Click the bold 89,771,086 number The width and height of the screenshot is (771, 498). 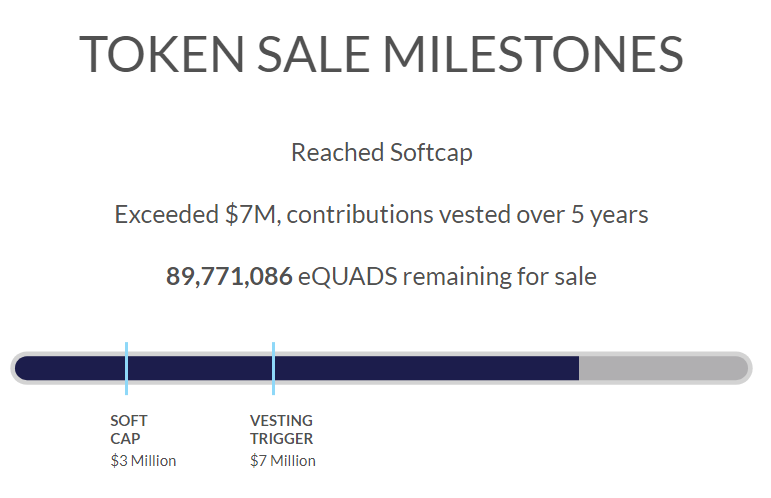click(229, 277)
